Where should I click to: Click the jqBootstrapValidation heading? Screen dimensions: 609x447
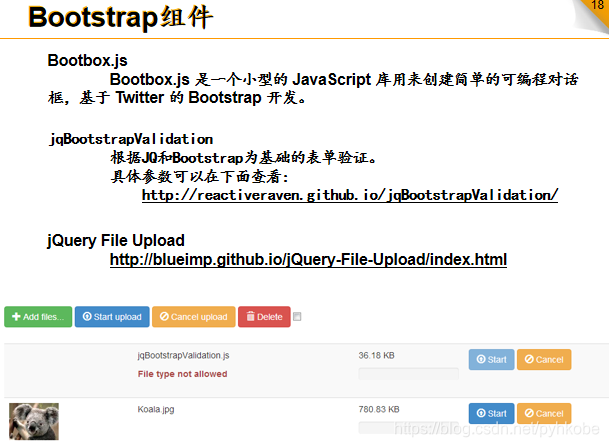(x=131, y=139)
